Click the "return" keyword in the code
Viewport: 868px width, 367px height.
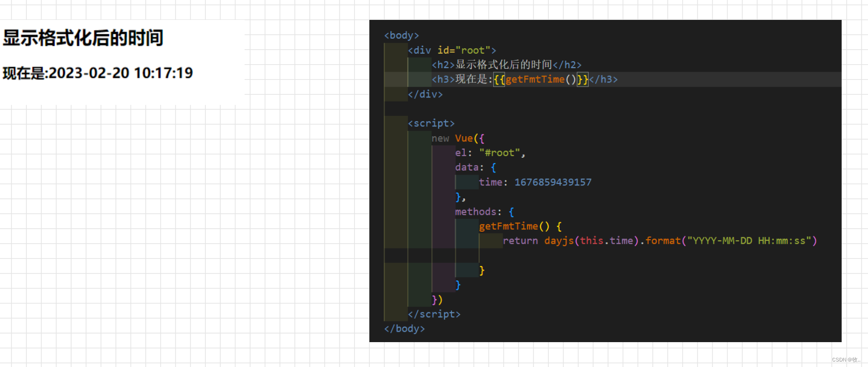(x=521, y=241)
